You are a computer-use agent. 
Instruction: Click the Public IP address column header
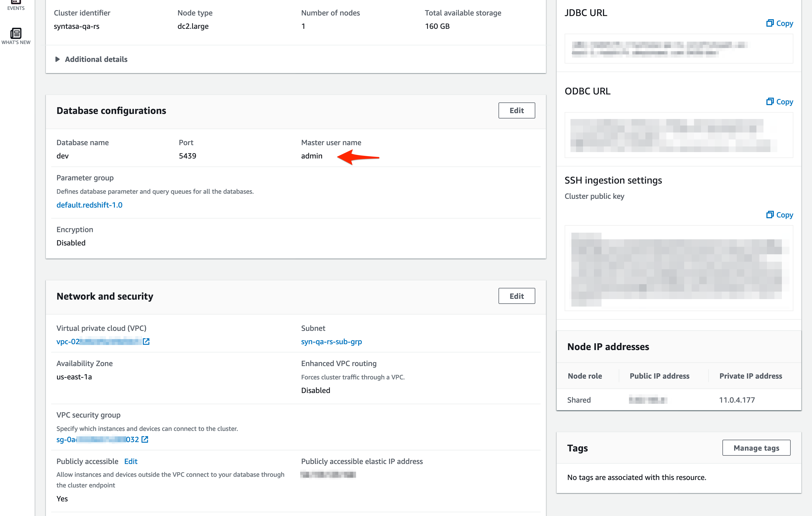click(x=659, y=376)
